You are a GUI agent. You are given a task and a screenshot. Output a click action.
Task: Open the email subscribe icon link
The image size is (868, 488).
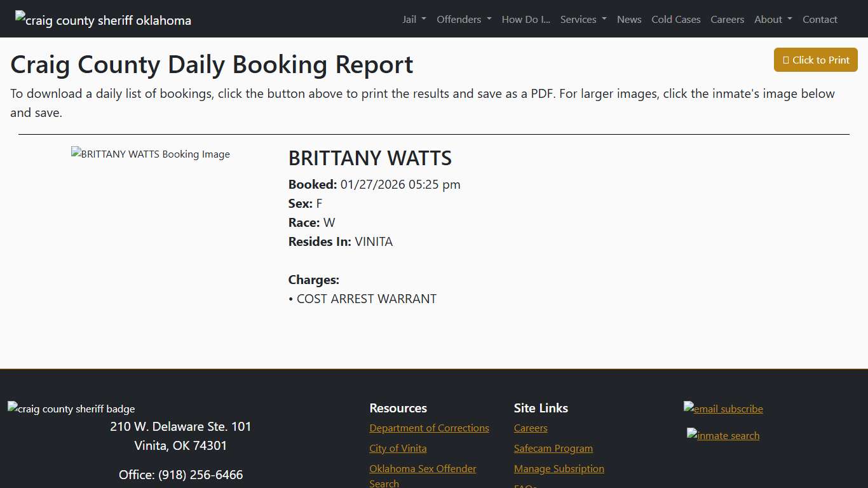(723, 409)
